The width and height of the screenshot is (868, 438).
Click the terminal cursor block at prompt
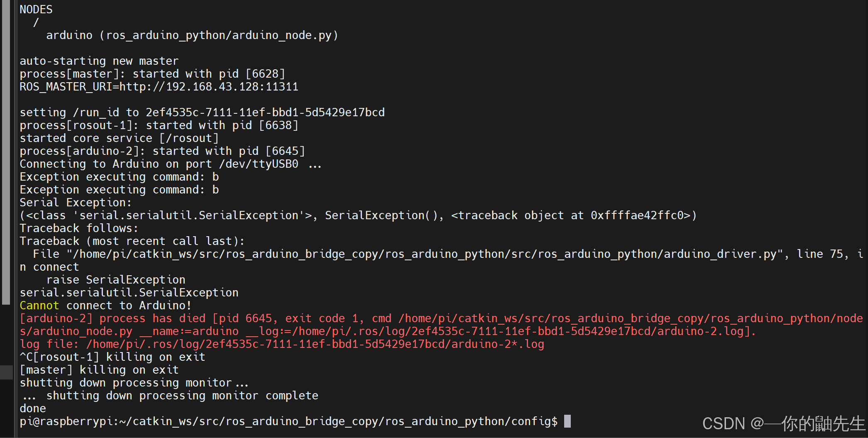click(x=567, y=421)
